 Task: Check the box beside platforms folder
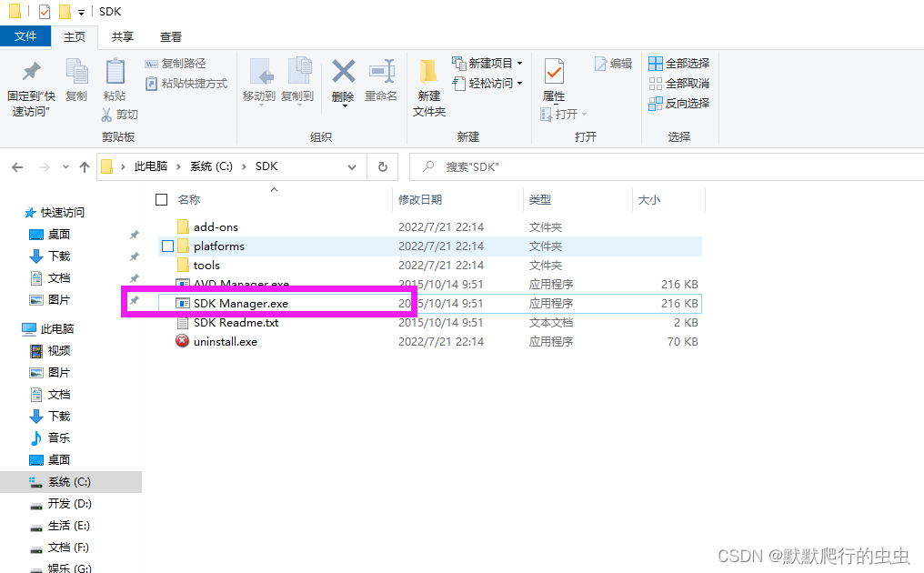[168, 246]
